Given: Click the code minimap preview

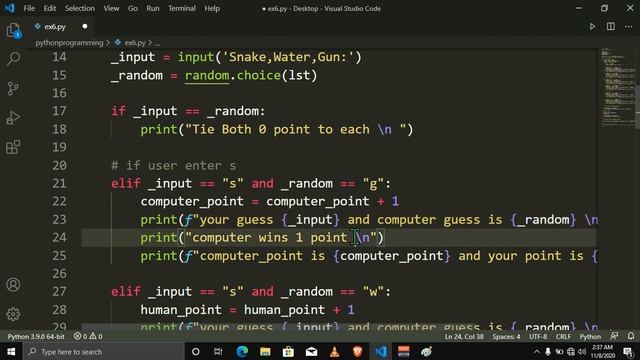Looking at the screenshot, I should 617,86.
